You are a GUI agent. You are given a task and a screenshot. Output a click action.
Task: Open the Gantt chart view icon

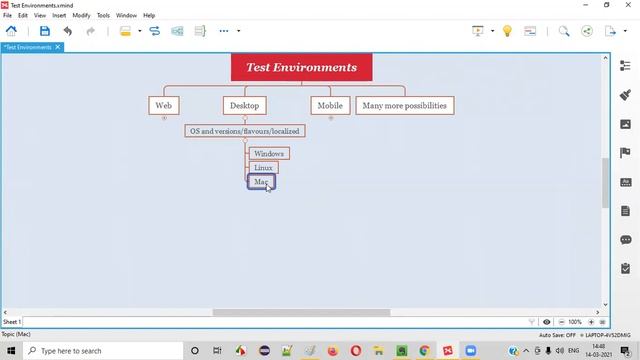[x=530, y=31]
